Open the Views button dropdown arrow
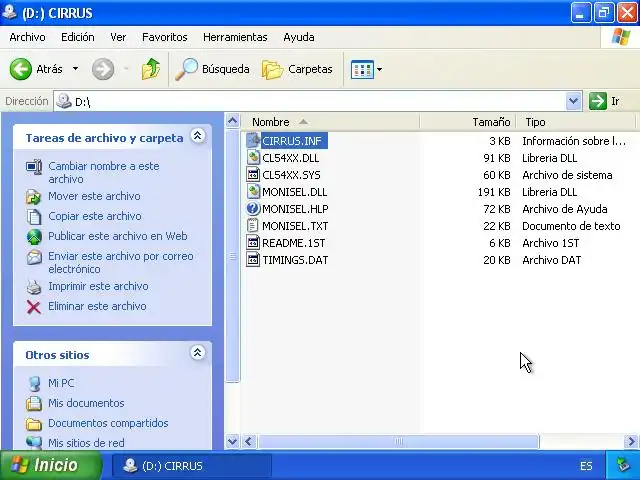 380,69
